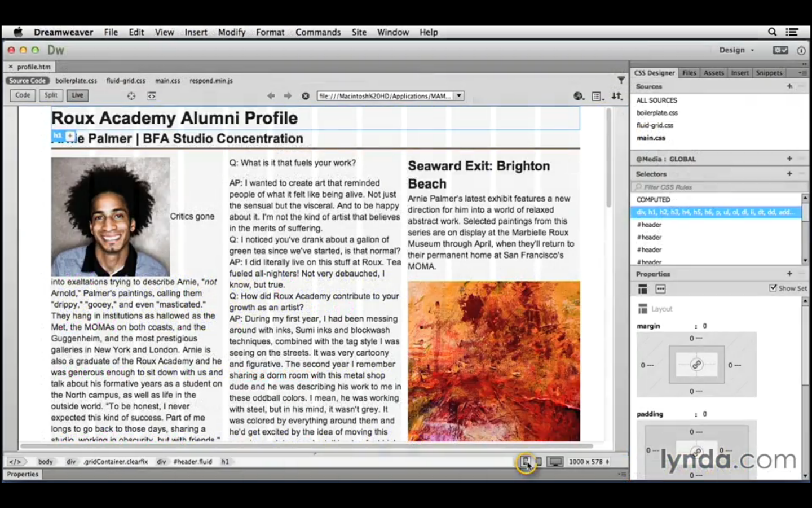The image size is (812, 508).
Task: Switch to Split view
Action: pos(51,95)
